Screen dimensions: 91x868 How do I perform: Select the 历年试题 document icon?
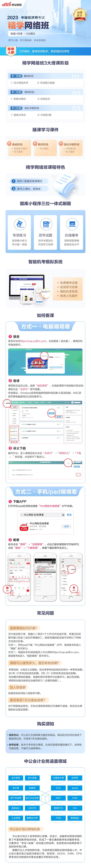pyautogui.click(x=45, y=224)
